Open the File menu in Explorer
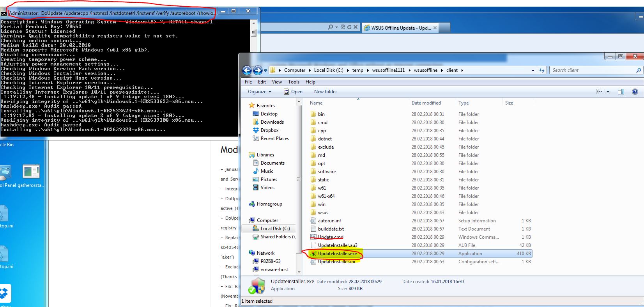 point(248,82)
